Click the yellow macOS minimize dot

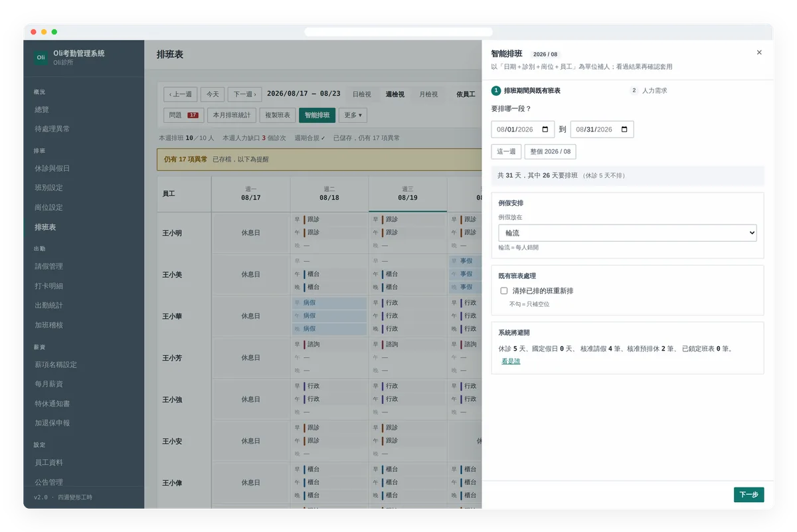[x=44, y=32]
